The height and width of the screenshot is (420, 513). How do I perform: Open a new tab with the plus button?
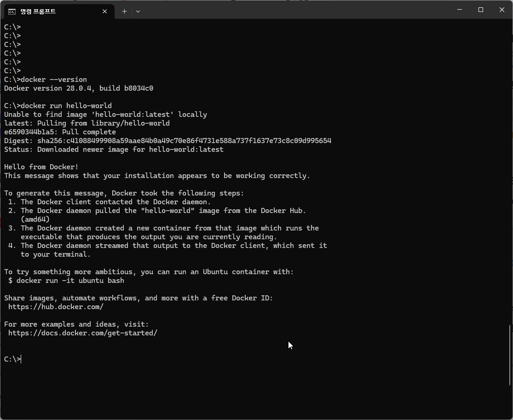tap(124, 12)
